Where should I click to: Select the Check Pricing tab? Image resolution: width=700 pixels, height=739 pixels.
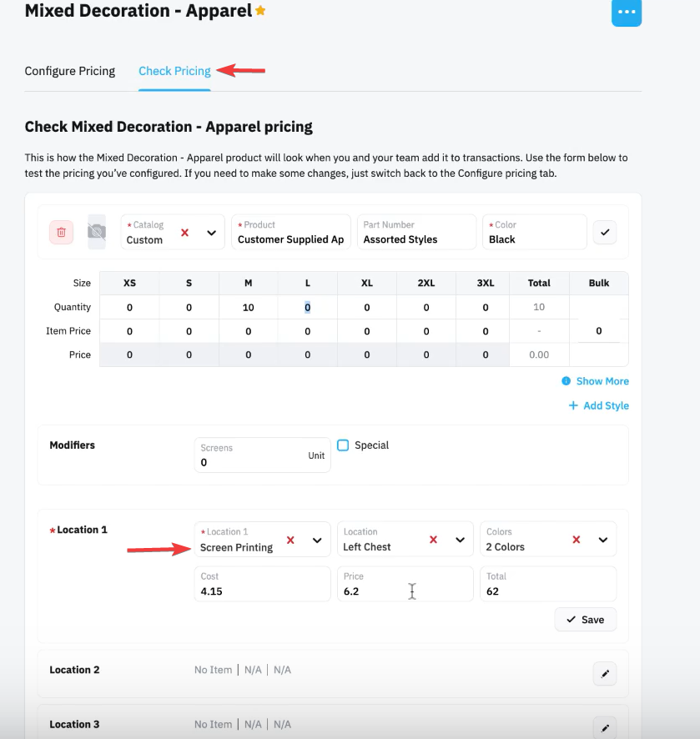pos(174,71)
